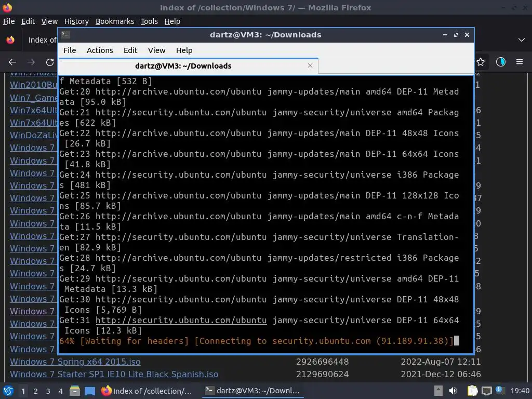The width and height of the screenshot is (532, 399).
Task: Open Firefox Bookmarks menu
Action: click(x=115, y=21)
